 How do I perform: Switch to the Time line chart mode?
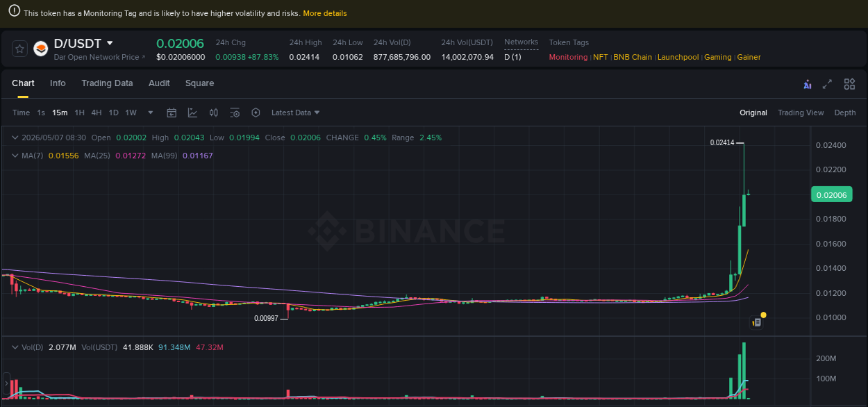[x=21, y=113]
